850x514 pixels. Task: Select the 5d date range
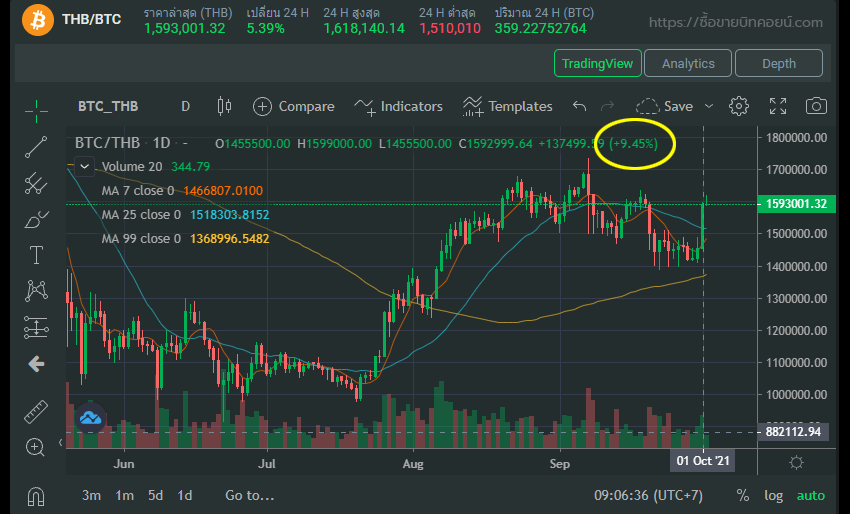(155, 496)
